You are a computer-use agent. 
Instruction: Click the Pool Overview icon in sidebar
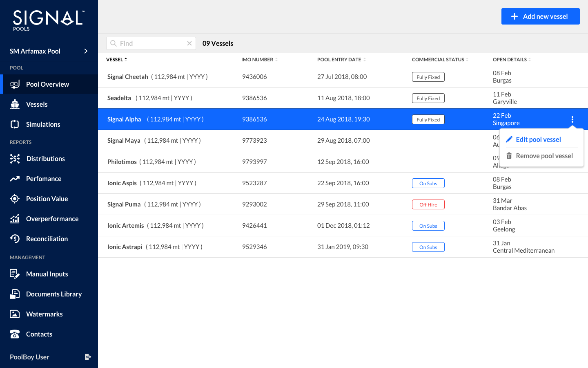(15, 84)
